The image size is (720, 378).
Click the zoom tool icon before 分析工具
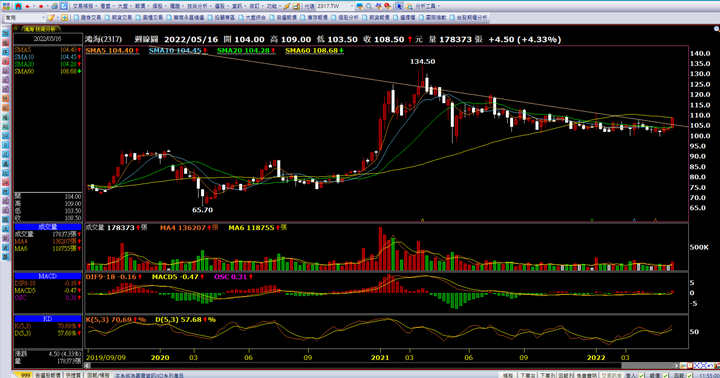click(x=409, y=6)
